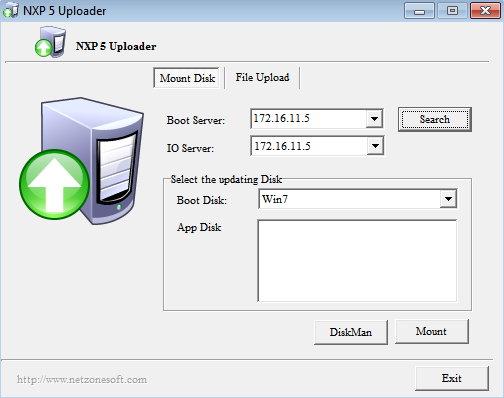Open the File Upload tab
Image resolution: width=504 pixels, height=398 pixels.
[x=262, y=78]
